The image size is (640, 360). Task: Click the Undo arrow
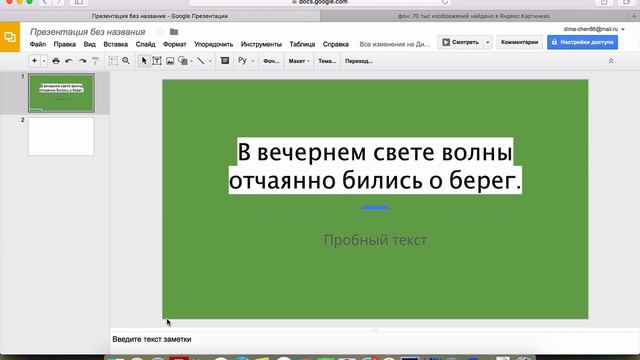[x=69, y=61]
